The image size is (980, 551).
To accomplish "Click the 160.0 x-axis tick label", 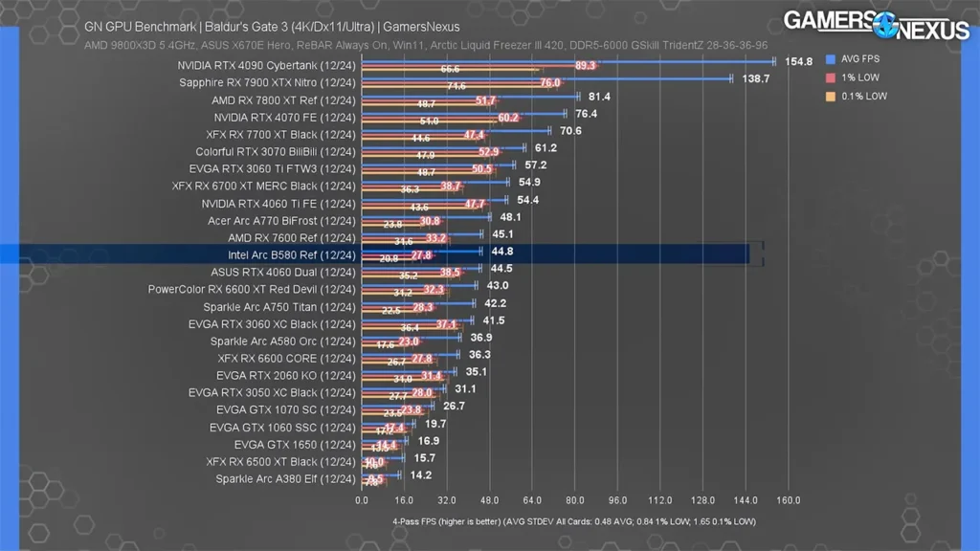I will pos(789,500).
